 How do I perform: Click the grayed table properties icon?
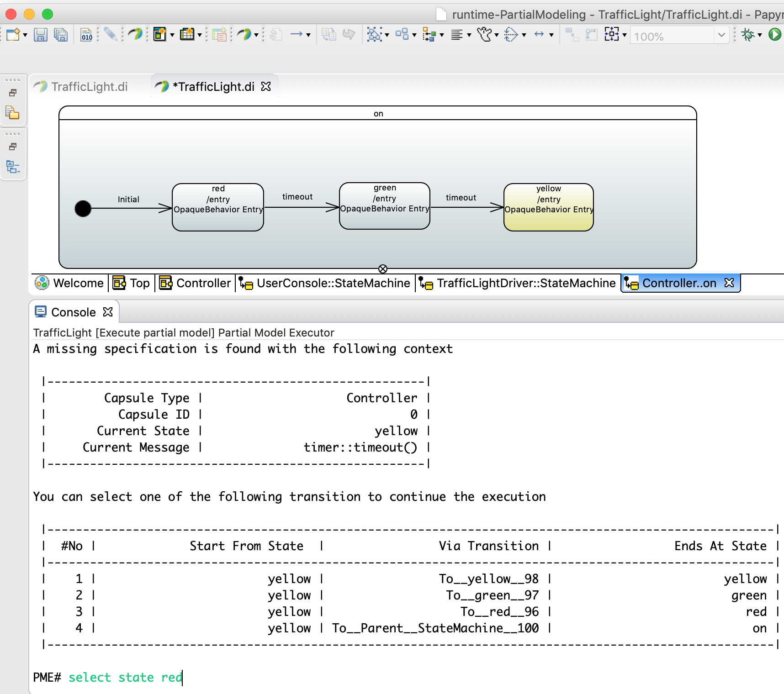tap(219, 34)
